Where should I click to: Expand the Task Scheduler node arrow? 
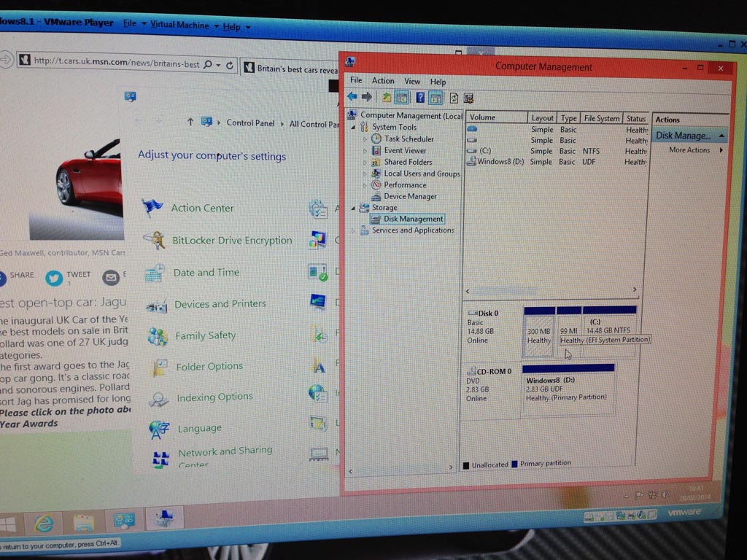tap(365, 139)
